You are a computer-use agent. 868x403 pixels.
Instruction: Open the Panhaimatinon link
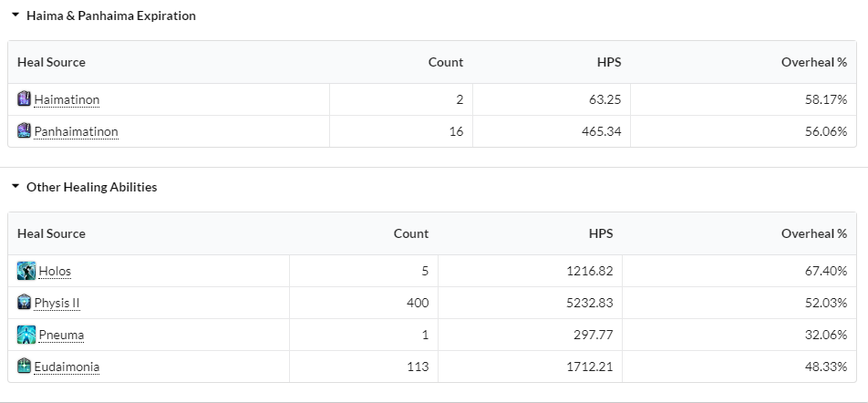tap(77, 131)
